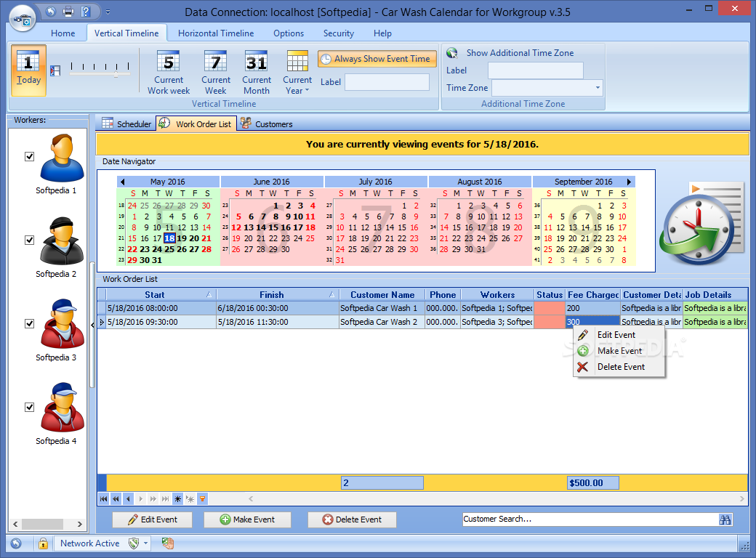Open the Help ribbon tab
Viewport: 756px width, 558px height.
382,33
